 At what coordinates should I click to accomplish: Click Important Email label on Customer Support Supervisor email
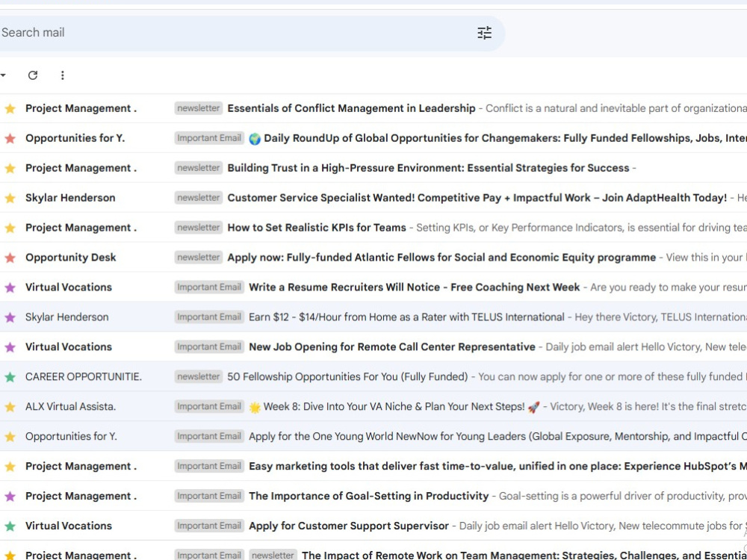pos(209,526)
